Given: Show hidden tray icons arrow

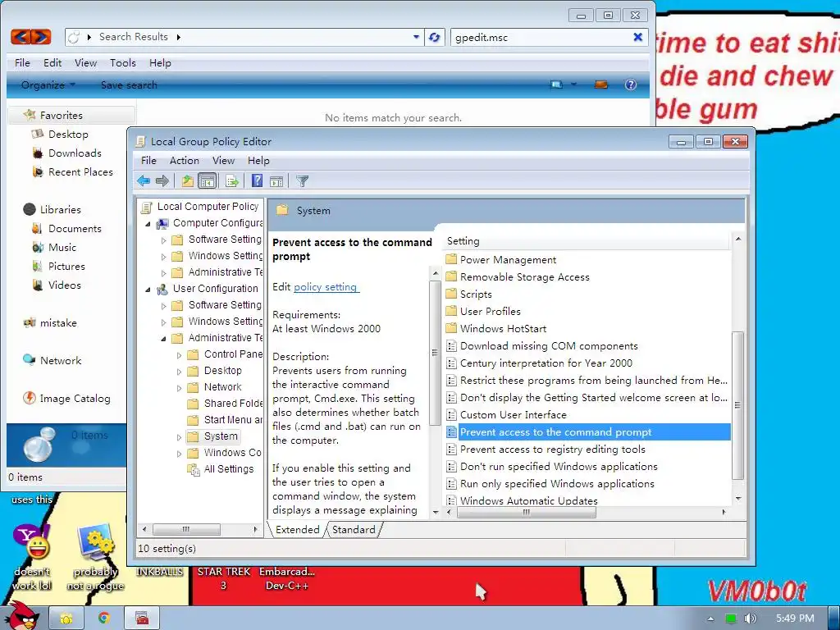Looking at the screenshot, I should (710, 619).
